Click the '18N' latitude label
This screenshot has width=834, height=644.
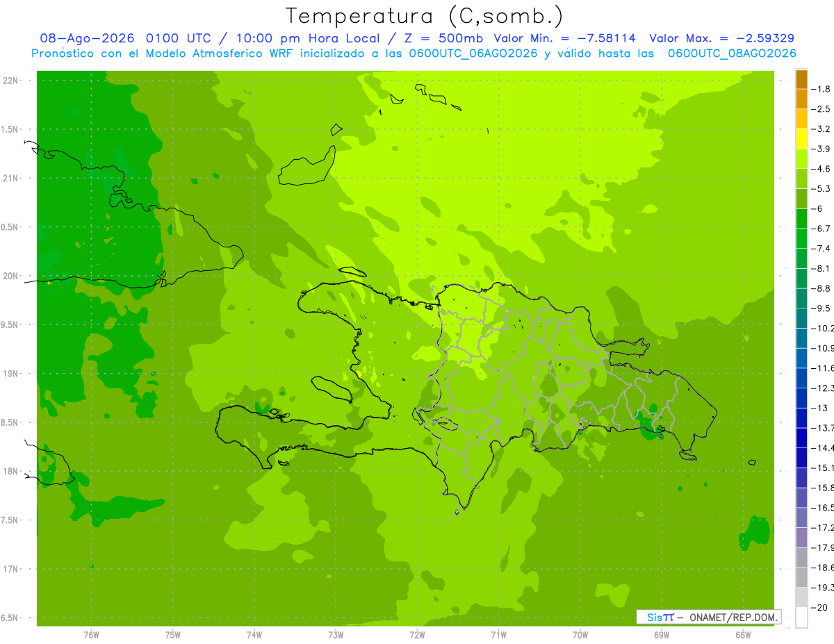10,471
